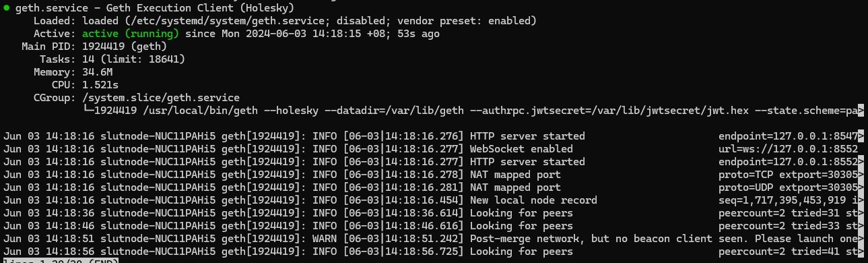
Task: Click the "NAT mapped port" proto=TCP line
Action: [431, 175]
